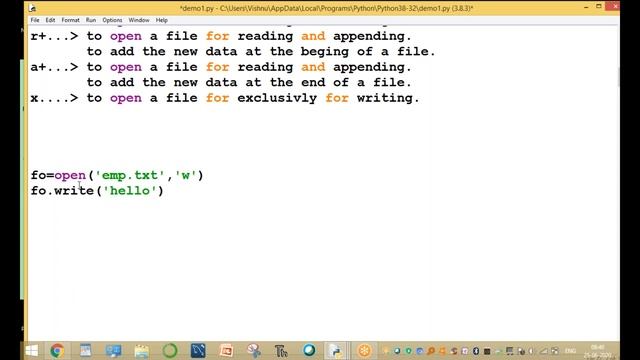Open the Help menu
640x360 pixels.
[162, 20]
